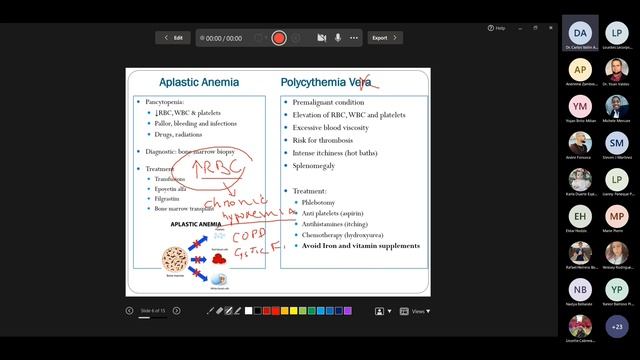The width and height of the screenshot is (640, 360).
Task: Choose the light blue ink color
Action: (320, 311)
